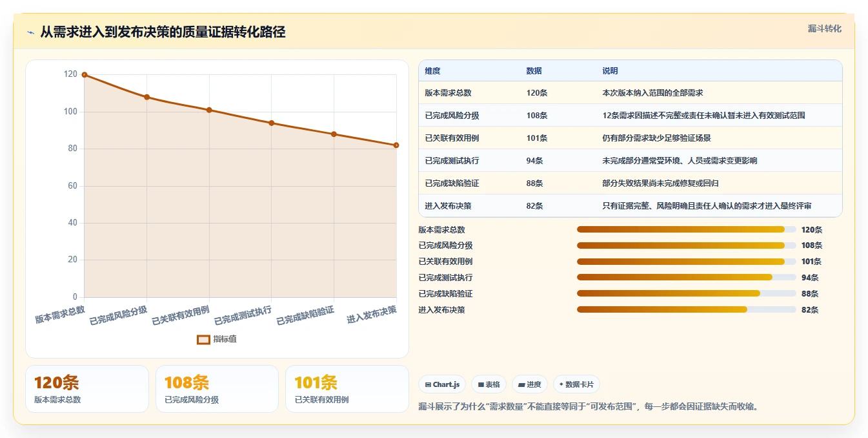Screen dimensions: 868x438
Task: Click the description starting with 12条需求因描述不完整
Action: coord(703,116)
